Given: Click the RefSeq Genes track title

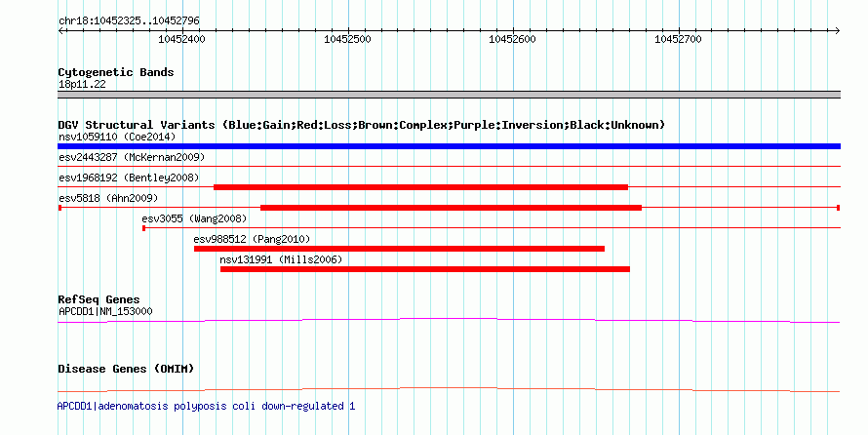Looking at the screenshot, I should click(99, 300).
